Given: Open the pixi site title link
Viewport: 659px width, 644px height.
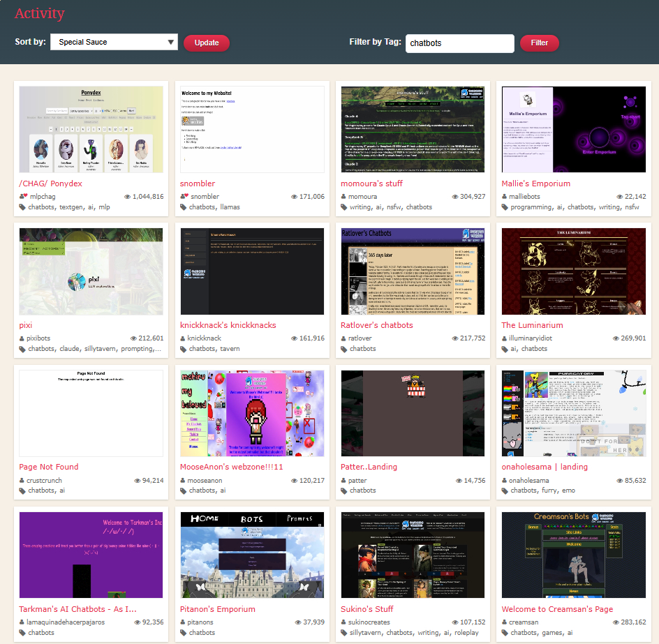Looking at the screenshot, I should pyautogui.click(x=26, y=325).
